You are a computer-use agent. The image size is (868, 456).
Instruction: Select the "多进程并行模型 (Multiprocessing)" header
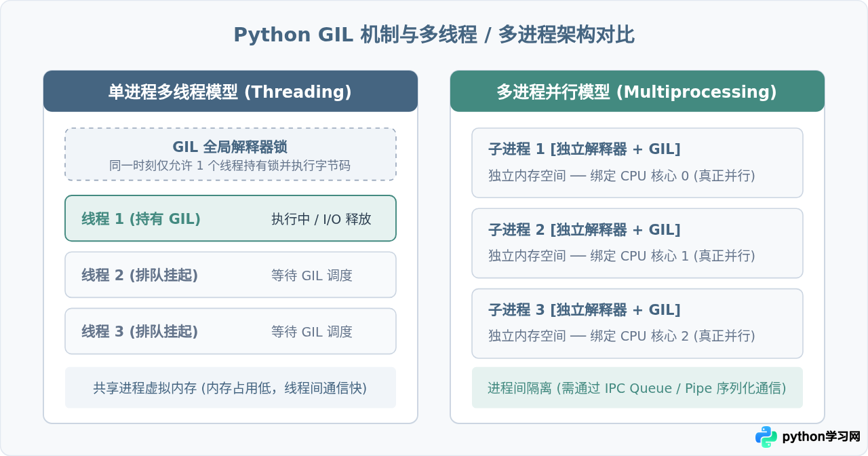637,92
